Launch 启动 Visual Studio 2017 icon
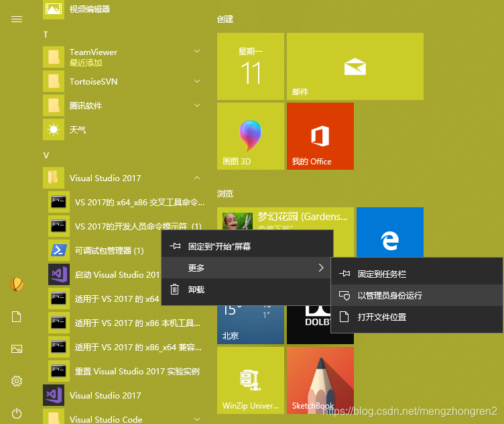The image size is (504, 424). pos(59,274)
